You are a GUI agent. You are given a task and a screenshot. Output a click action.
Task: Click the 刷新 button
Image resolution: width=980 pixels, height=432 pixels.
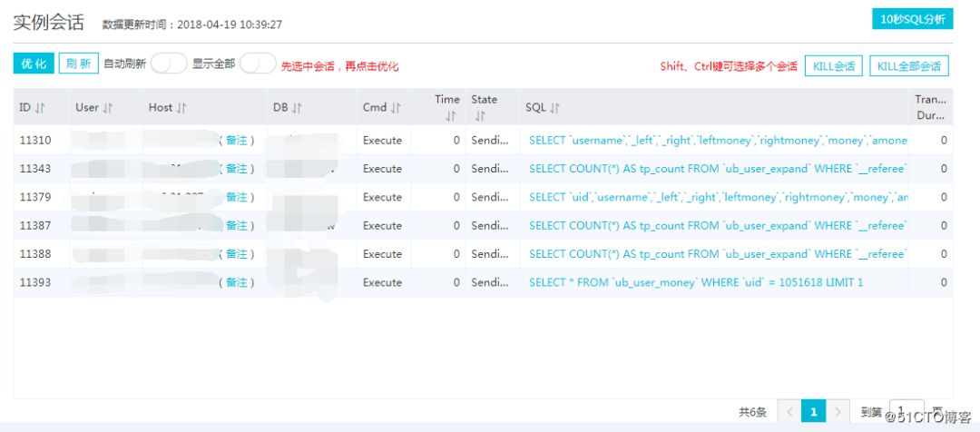79,64
